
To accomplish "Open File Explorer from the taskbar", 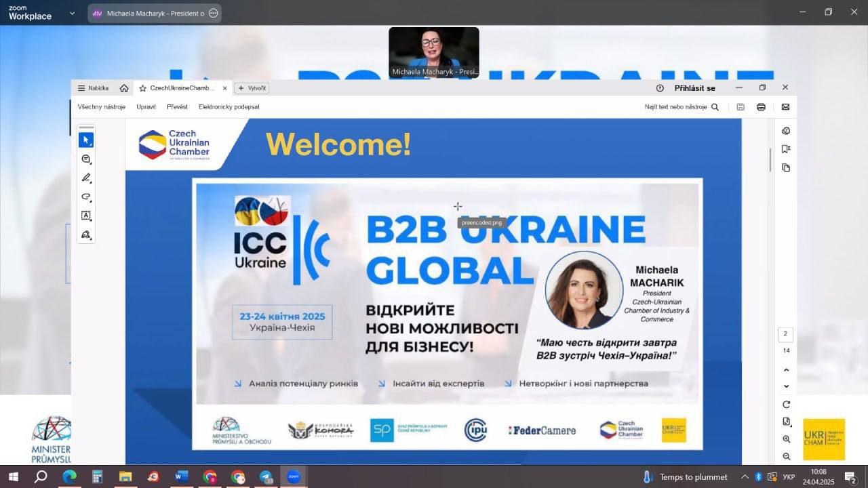I will [125, 476].
